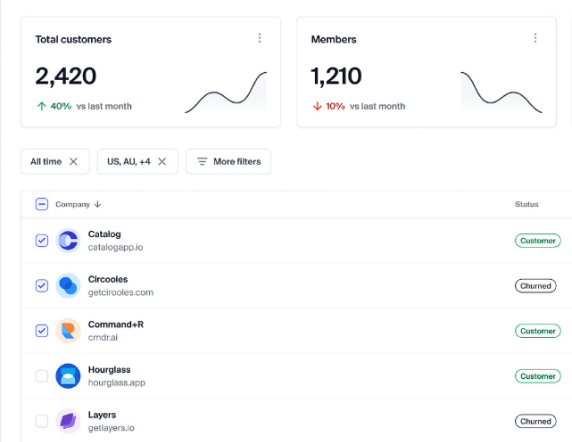Click the Status column header

526,204
